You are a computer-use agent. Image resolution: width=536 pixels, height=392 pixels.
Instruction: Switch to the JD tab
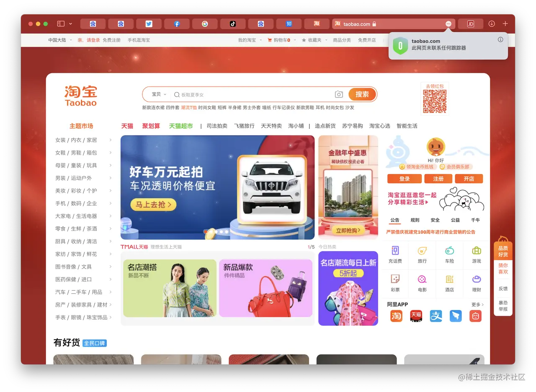[x=470, y=24]
